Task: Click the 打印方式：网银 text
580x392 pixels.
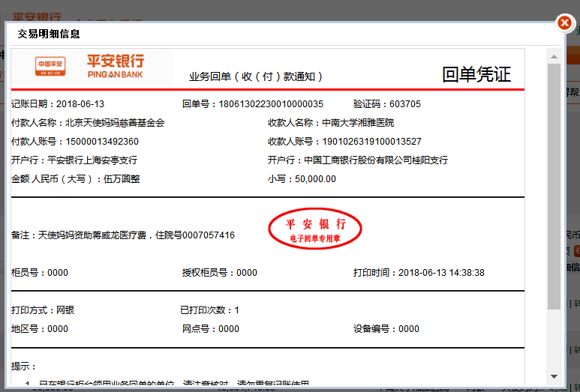Action: 43,310
